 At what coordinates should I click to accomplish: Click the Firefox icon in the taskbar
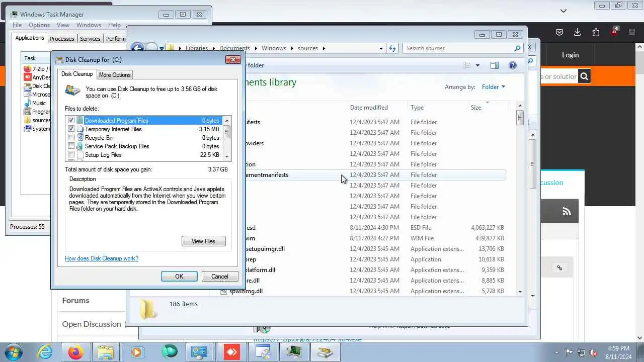tap(76, 352)
